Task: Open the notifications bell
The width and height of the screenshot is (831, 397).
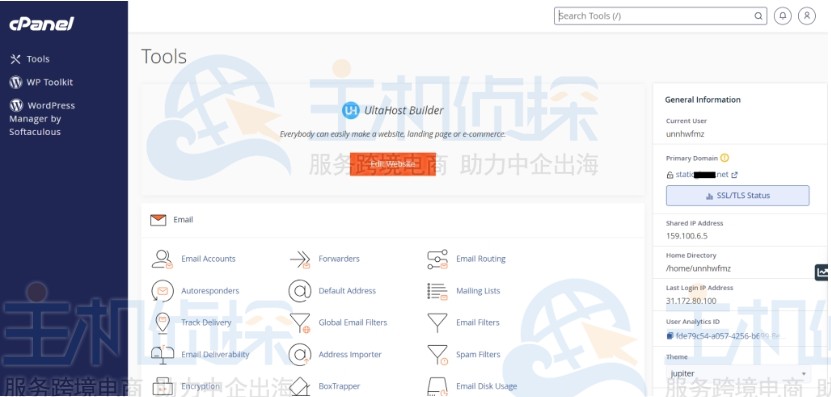Action: pos(783,16)
